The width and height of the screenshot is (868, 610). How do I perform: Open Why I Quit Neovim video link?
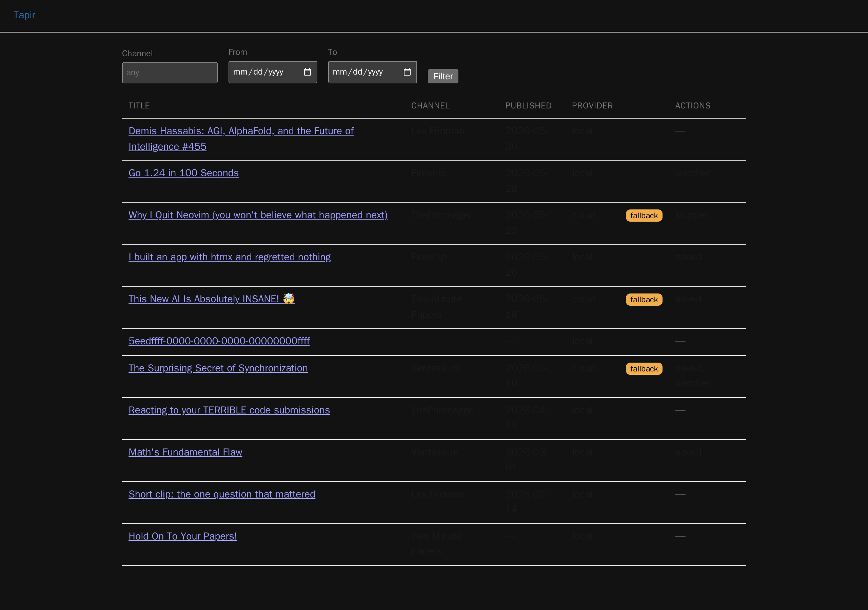click(x=258, y=215)
